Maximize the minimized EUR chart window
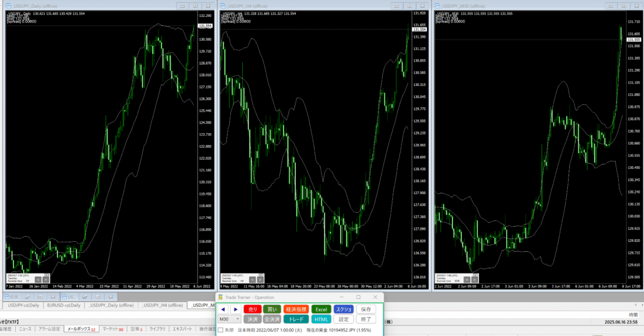This screenshot has height=336, width=644. pos(40,296)
